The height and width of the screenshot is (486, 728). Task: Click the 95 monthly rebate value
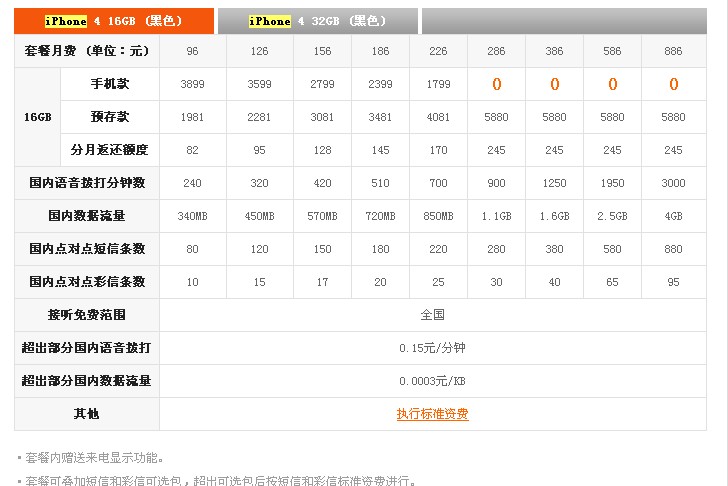(x=259, y=150)
